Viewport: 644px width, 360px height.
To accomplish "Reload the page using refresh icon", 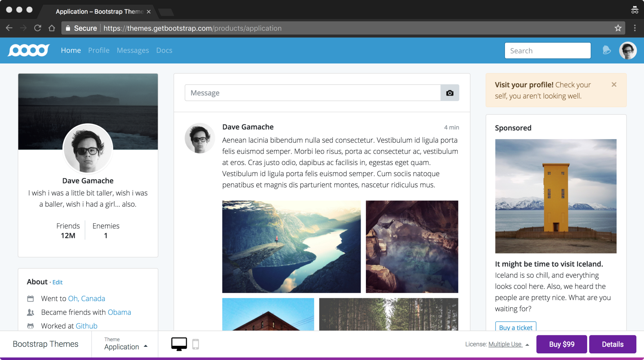I will pos(38,28).
